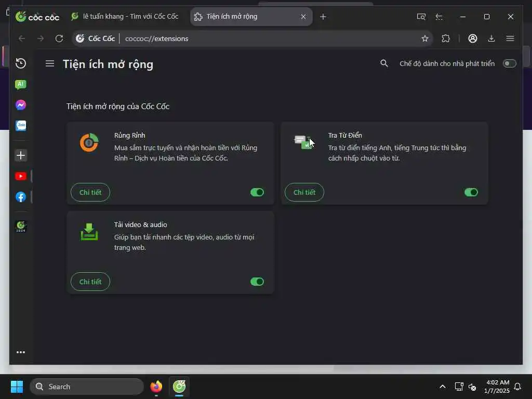Viewport: 532px width, 399px height.
Task: Show hidden system tray icons
Action: pyautogui.click(x=443, y=387)
